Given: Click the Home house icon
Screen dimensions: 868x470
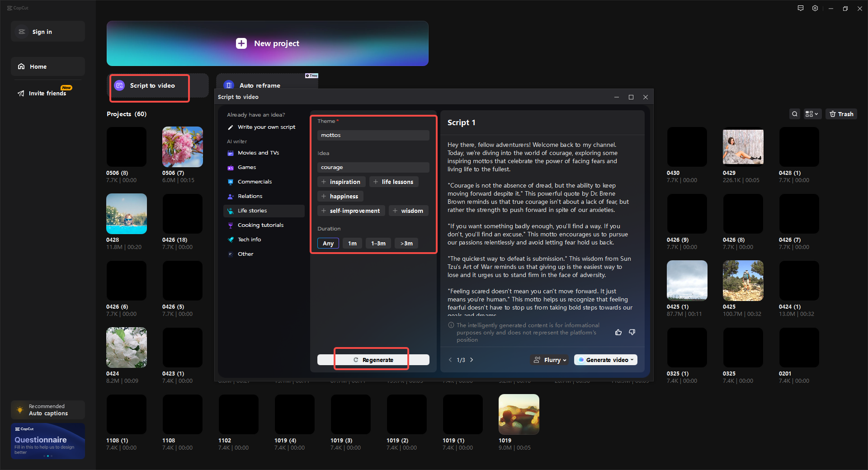Looking at the screenshot, I should 21,66.
